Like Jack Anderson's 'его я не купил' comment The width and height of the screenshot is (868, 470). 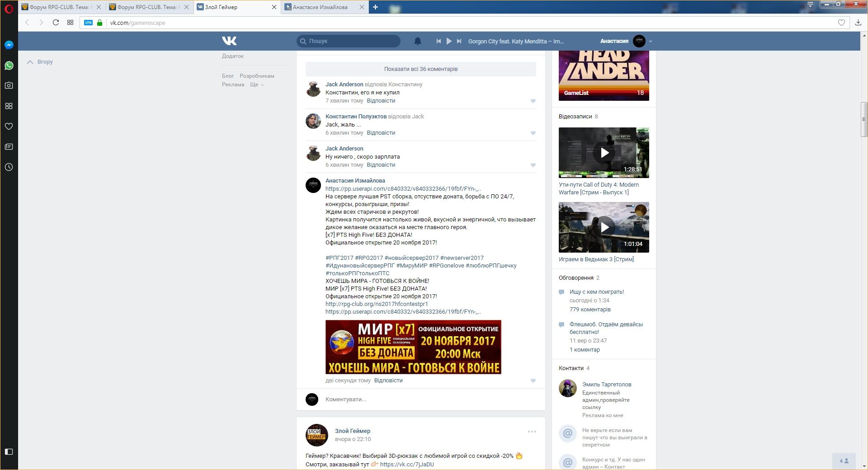[533, 101]
